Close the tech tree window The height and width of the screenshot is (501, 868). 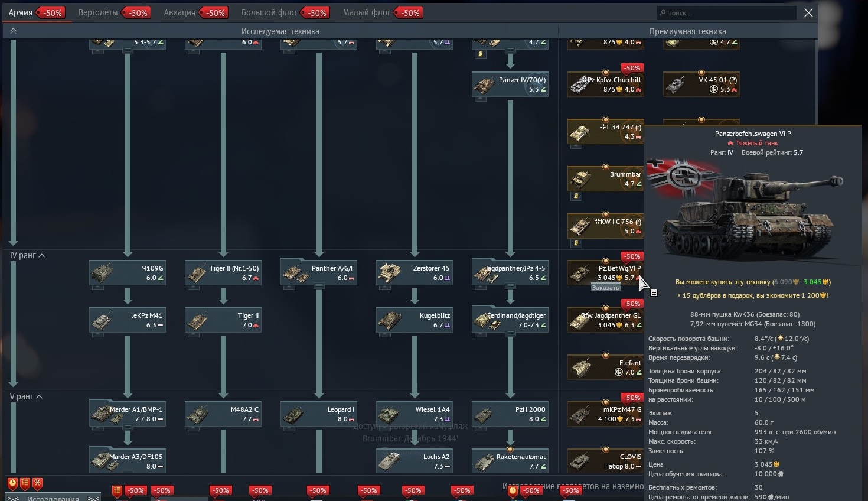tap(809, 12)
